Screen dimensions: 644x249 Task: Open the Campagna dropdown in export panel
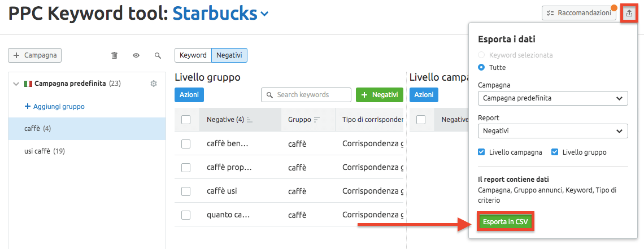(x=552, y=98)
